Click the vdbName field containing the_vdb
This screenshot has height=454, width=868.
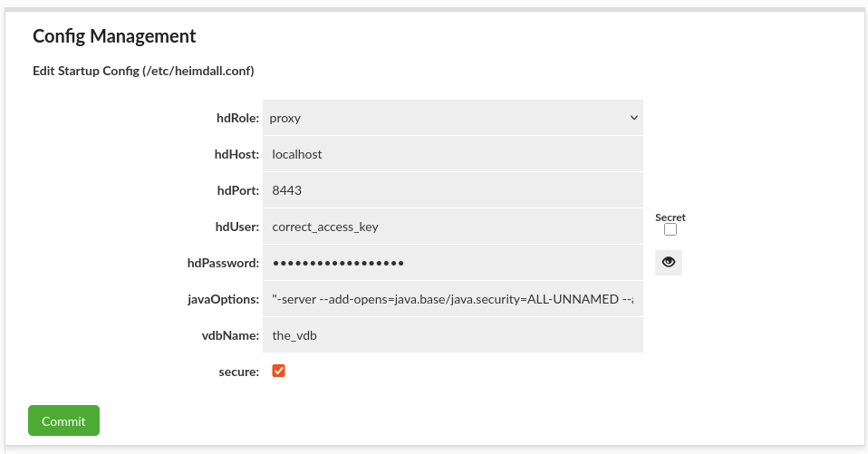[453, 335]
